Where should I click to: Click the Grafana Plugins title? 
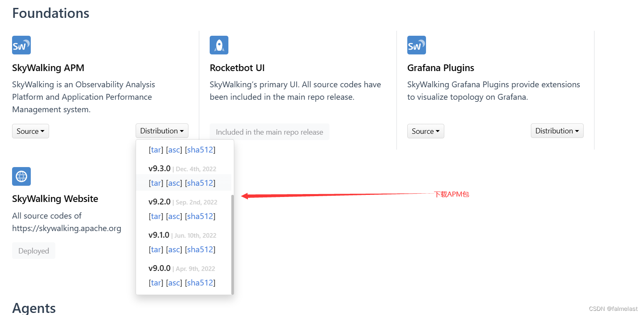pos(441,68)
